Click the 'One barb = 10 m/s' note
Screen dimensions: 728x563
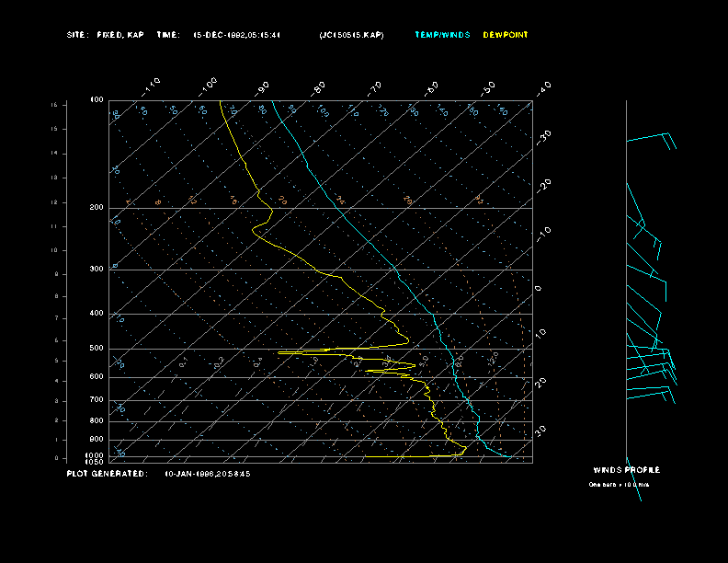coord(619,484)
